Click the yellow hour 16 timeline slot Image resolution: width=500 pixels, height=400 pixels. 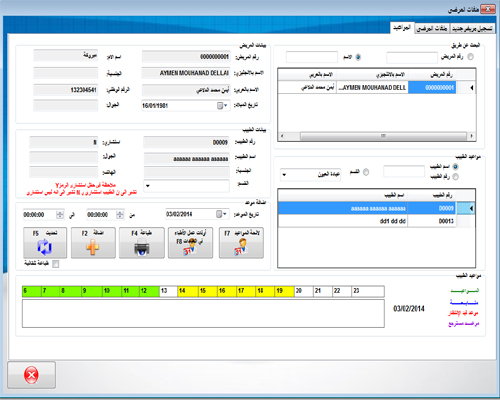(x=227, y=291)
